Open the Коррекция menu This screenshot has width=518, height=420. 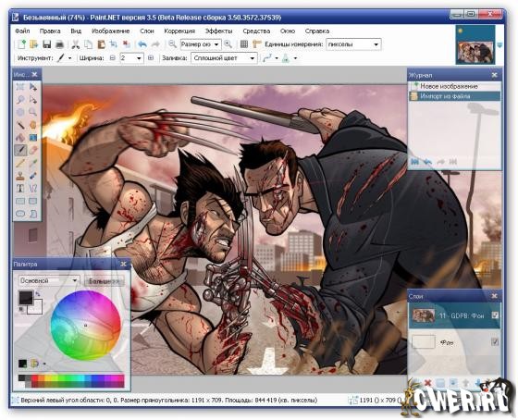[179, 31]
